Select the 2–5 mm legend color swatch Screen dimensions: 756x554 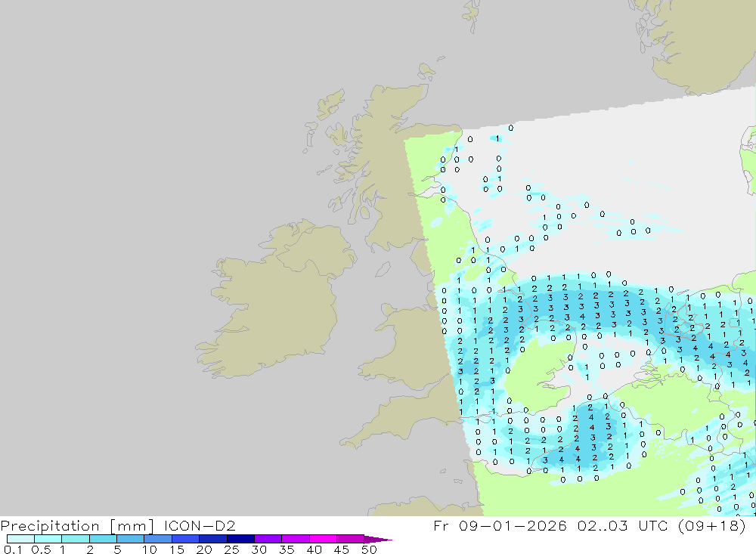pyautogui.click(x=103, y=539)
